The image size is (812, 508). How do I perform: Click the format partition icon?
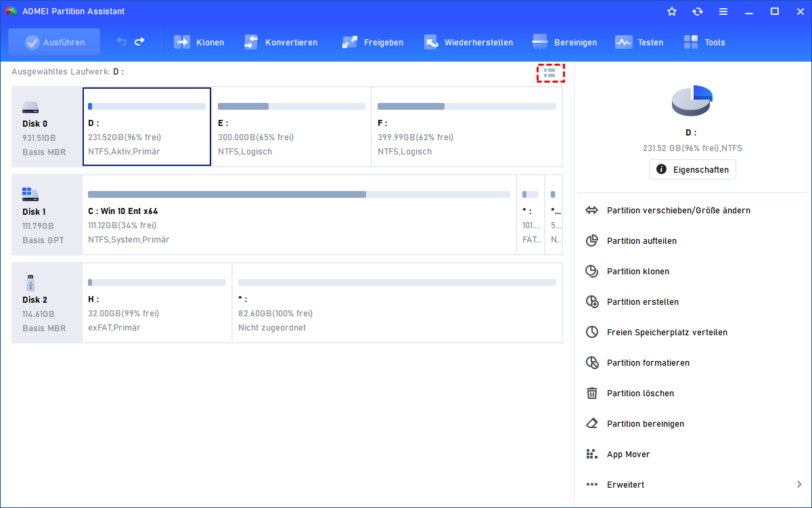click(592, 363)
